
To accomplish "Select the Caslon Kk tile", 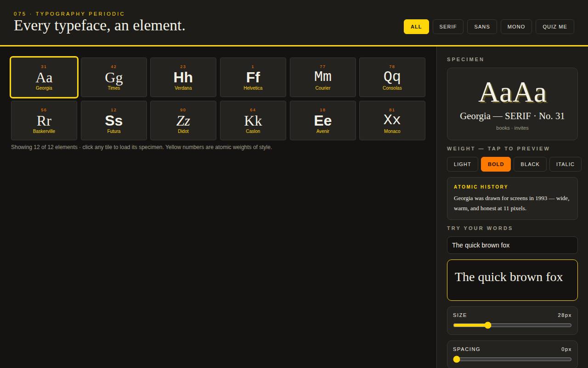I will 253,121.
